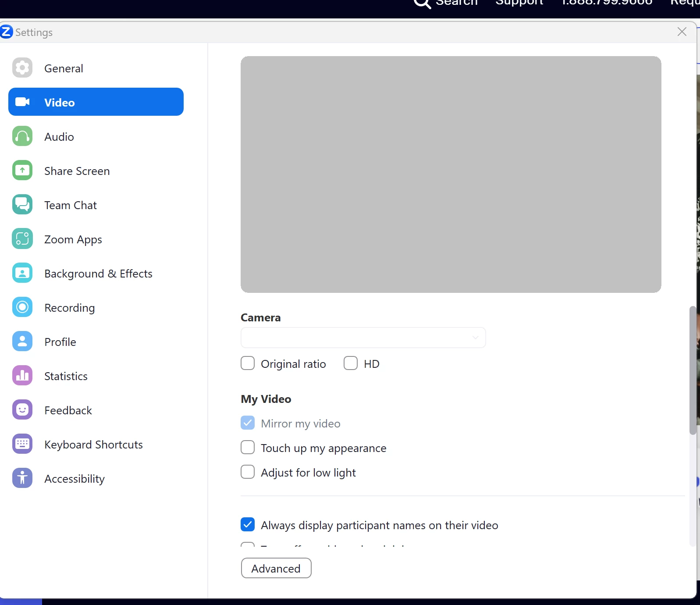Go to Team Chat settings

(x=96, y=205)
